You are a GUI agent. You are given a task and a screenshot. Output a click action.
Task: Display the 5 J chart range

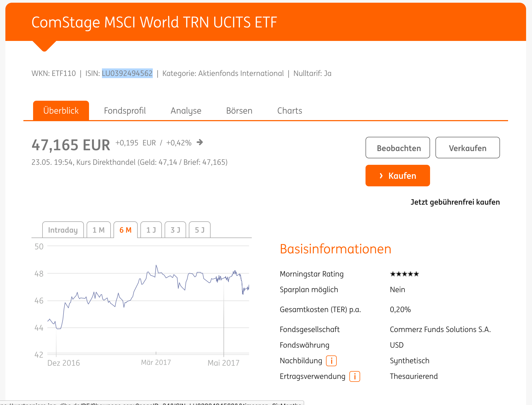point(200,230)
